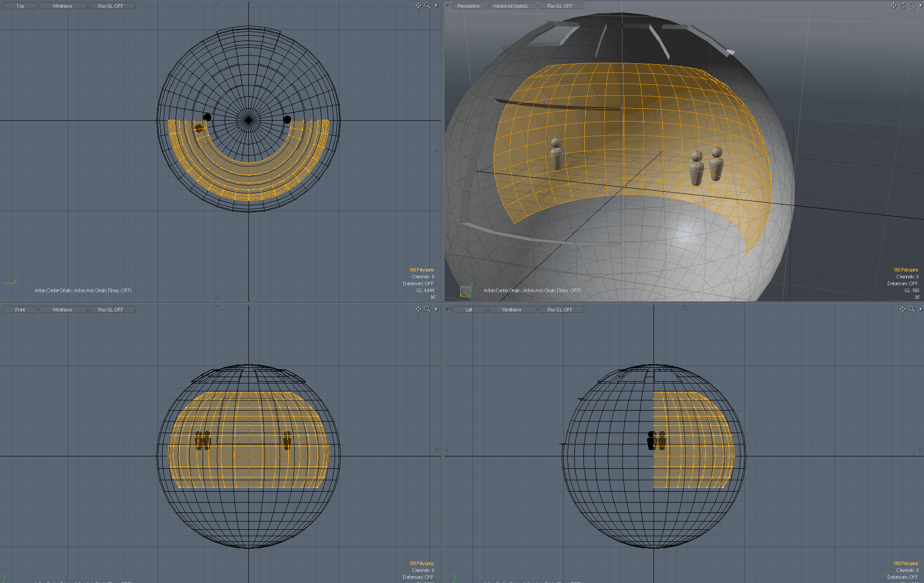Open the Wireframe shading dropdown in the Left viewport
The image size is (924, 583).
pos(511,310)
